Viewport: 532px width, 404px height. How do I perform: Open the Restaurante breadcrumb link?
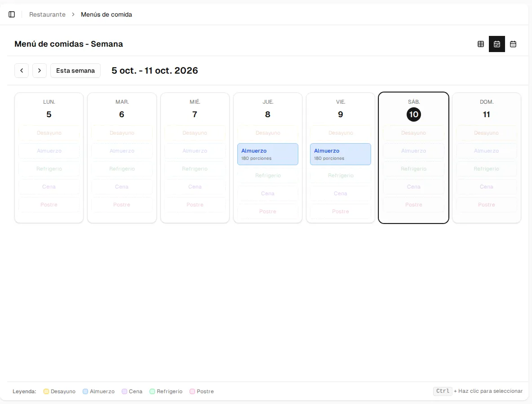[47, 14]
